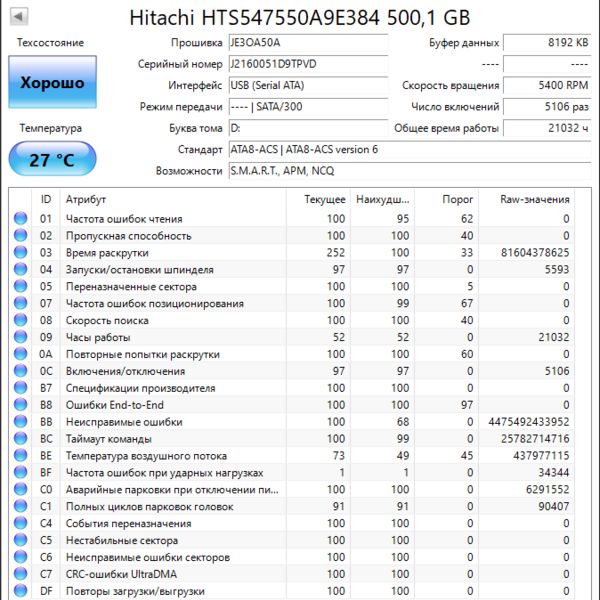Image resolution: width=600 pixels, height=600 pixels.
Task: Select standard field ATA8-ACS version 6
Action: tap(410, 150)
